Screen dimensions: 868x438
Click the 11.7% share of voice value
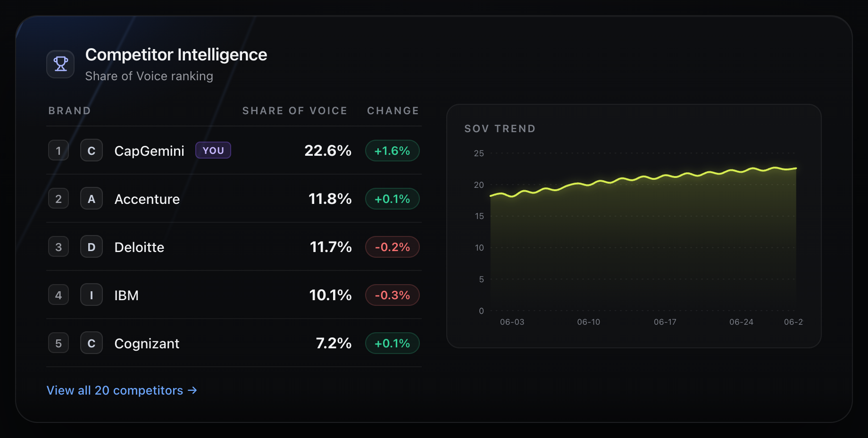pyautogui.click(x=331, y=247)
